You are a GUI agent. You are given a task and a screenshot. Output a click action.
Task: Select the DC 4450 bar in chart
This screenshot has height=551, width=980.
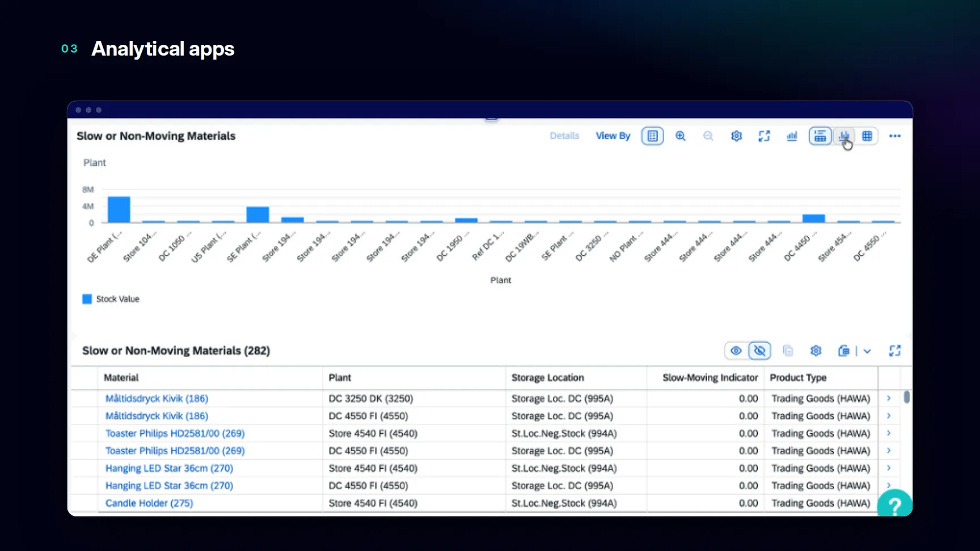click(x=813, y=218)
